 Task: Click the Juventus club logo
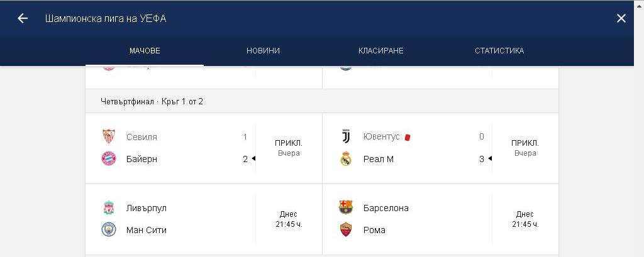click(x=346, y=136)
